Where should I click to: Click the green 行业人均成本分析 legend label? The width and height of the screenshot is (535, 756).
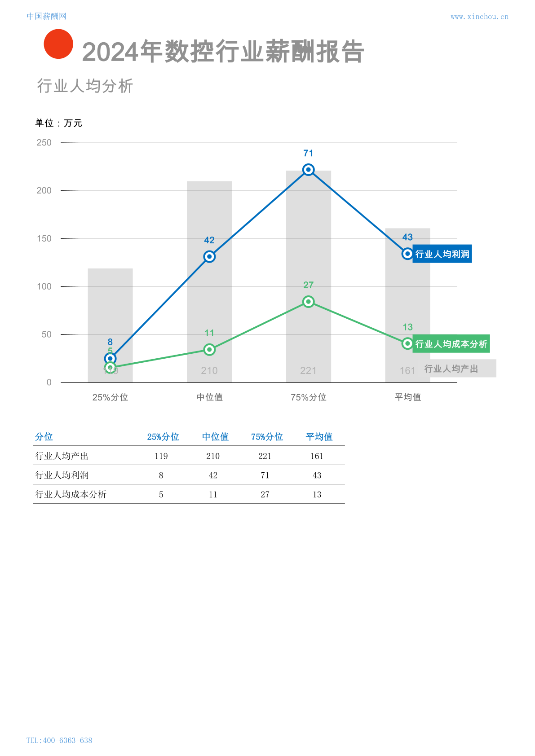451,344
